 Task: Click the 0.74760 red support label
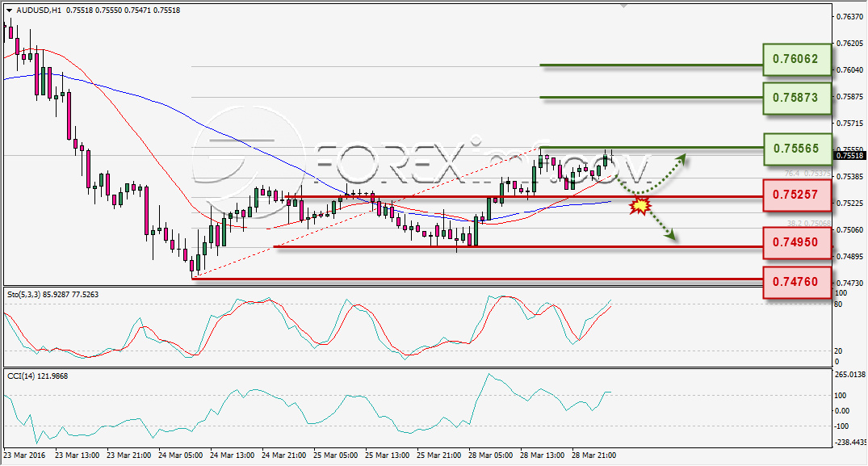tap(797, 282)
